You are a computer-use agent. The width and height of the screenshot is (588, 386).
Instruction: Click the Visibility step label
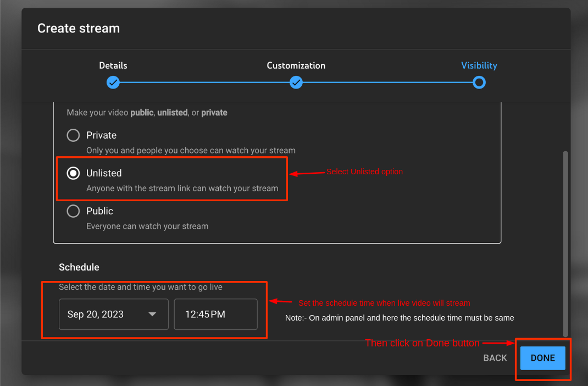click(479, 65)
